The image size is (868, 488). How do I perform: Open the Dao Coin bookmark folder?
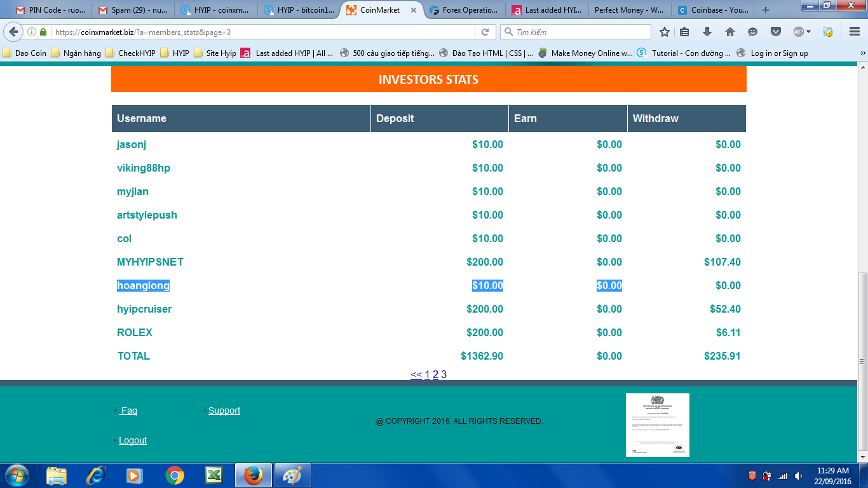click(x=25, y=53)
